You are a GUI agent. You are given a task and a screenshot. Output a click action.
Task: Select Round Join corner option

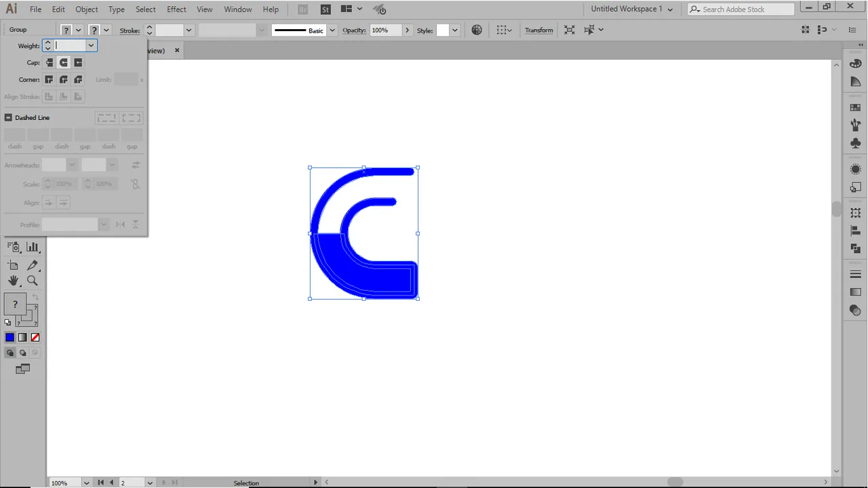(x=64, y=79)
